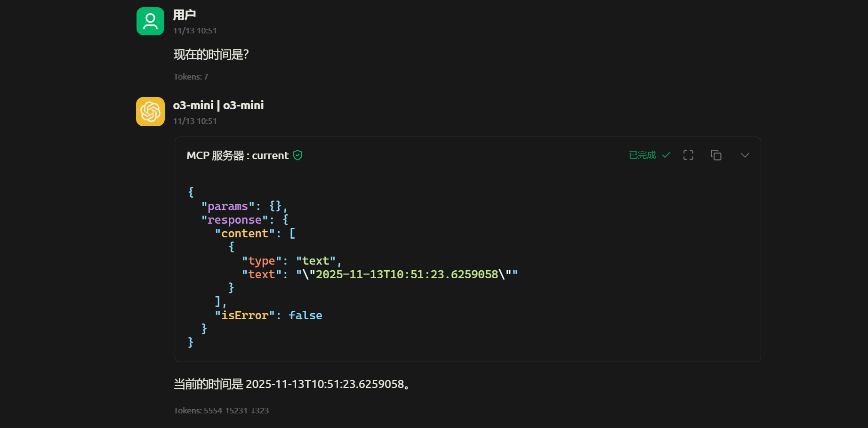Click the isError false value

tap(305, 315)
